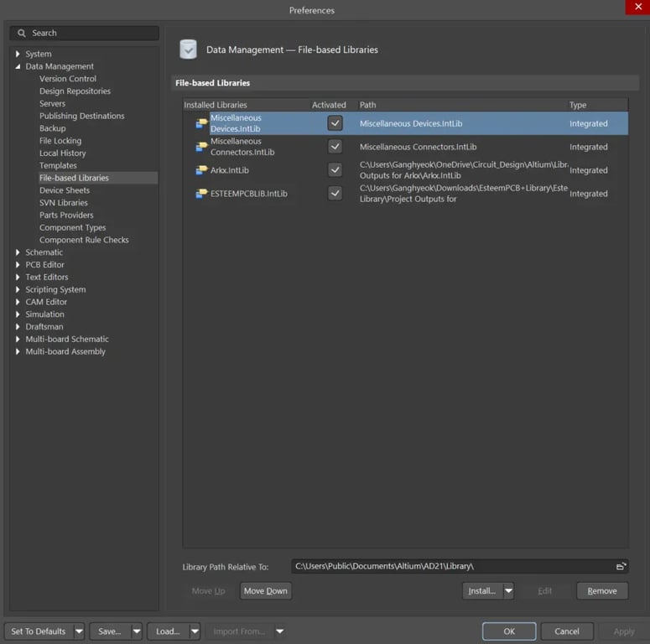Image resolution: width=650 pixels, height=644 pixels.
Task: Click the Load... button
Action: [169, 631]
